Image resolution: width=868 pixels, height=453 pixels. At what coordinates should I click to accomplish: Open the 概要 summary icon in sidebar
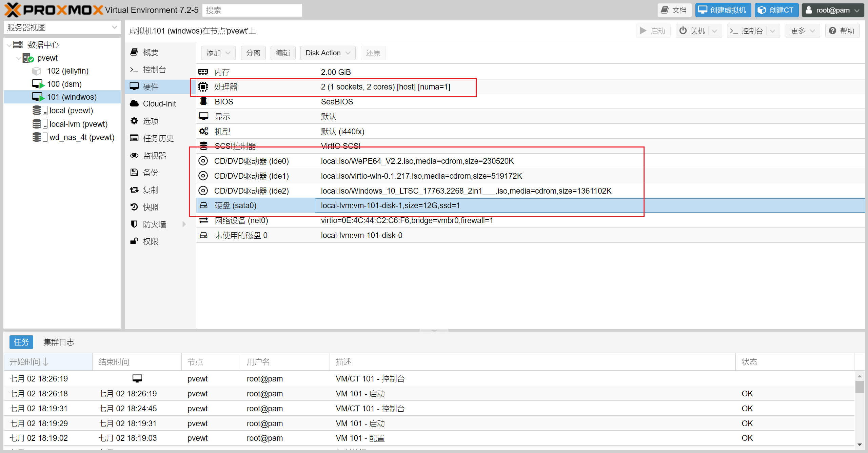(x=134, y=52)
